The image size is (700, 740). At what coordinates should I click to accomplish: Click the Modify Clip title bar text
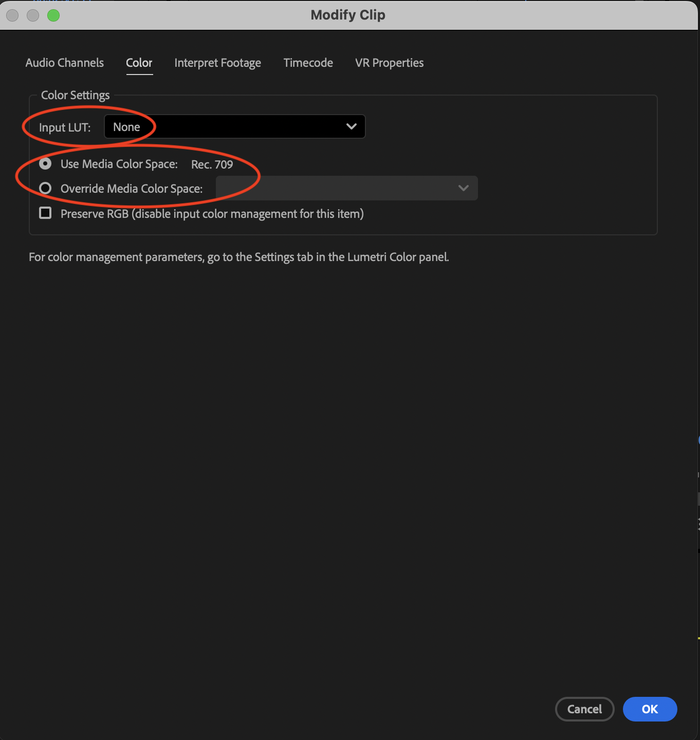(348, 15)
